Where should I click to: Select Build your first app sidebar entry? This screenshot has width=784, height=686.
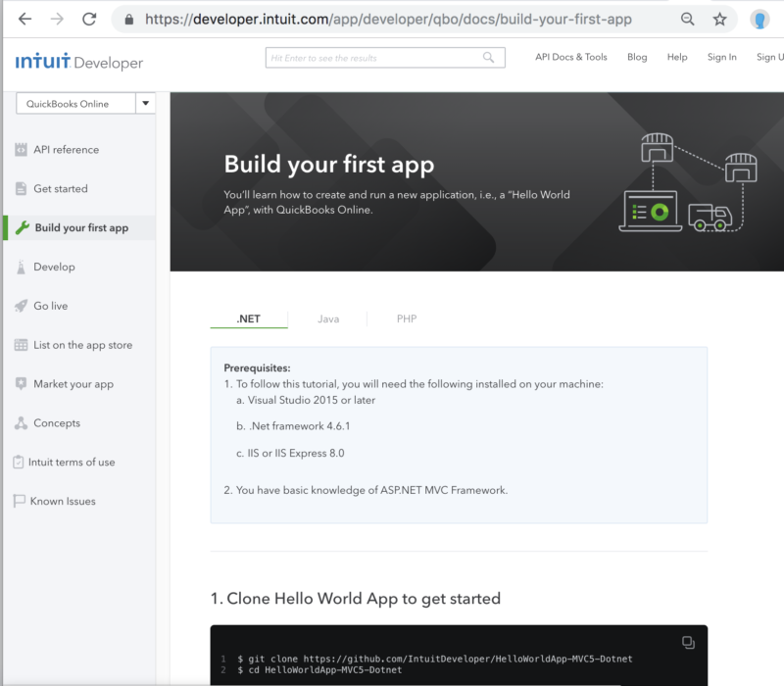pos(81,227)
